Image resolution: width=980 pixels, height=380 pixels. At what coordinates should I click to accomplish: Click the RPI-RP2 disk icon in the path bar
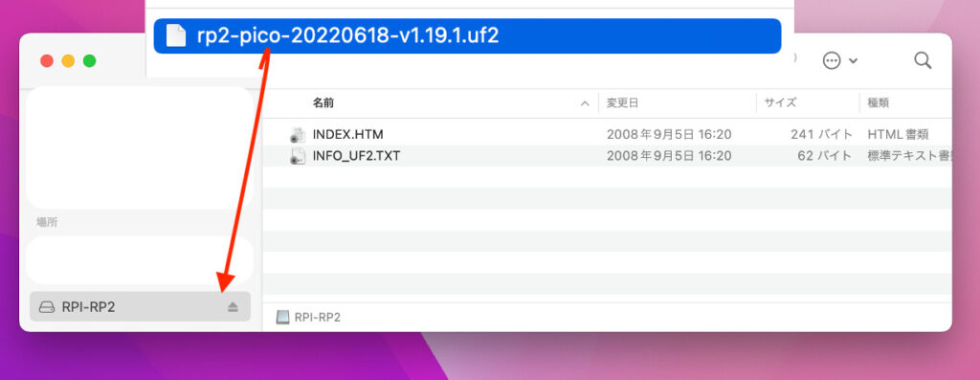click(x=283, y=318)
